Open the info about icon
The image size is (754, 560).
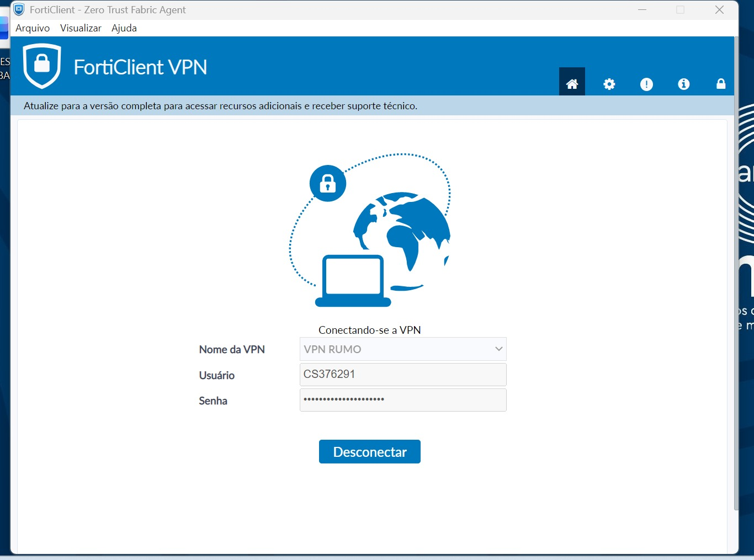(x=684, y=84)
